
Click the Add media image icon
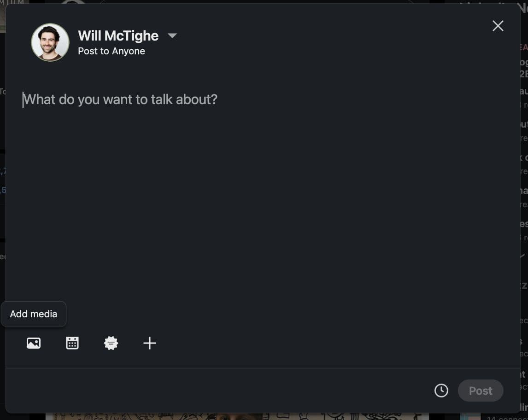(x=34, y=343)
